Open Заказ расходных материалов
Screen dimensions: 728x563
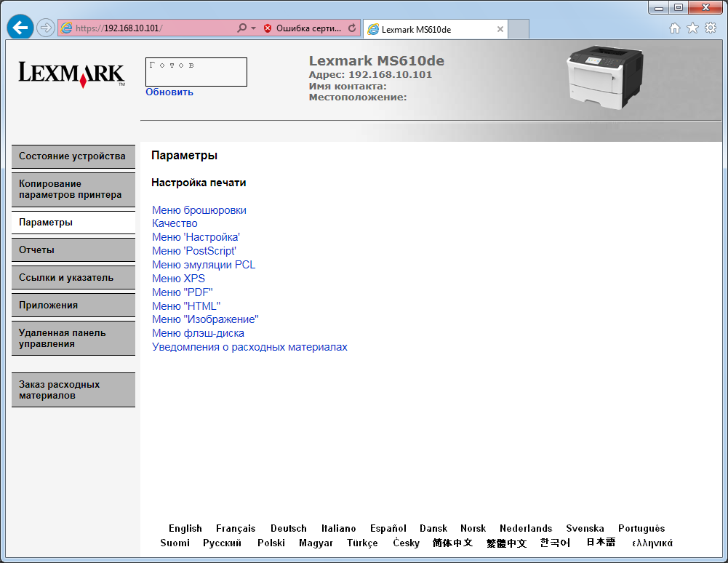(73, 390)
